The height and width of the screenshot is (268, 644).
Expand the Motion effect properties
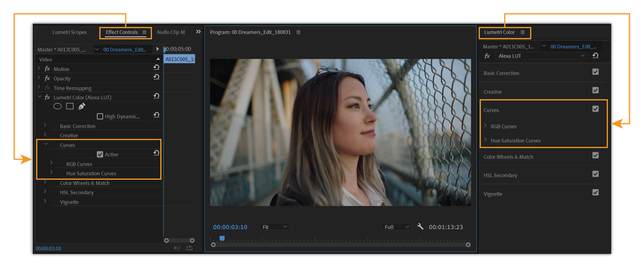point(39,68)
